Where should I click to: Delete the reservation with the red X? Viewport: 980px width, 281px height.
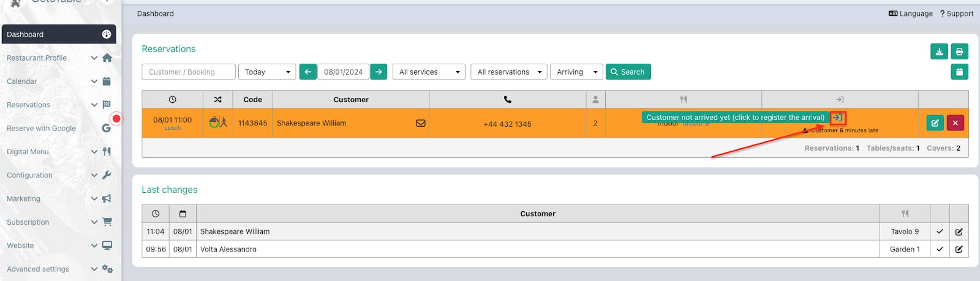tap(955, 123)
